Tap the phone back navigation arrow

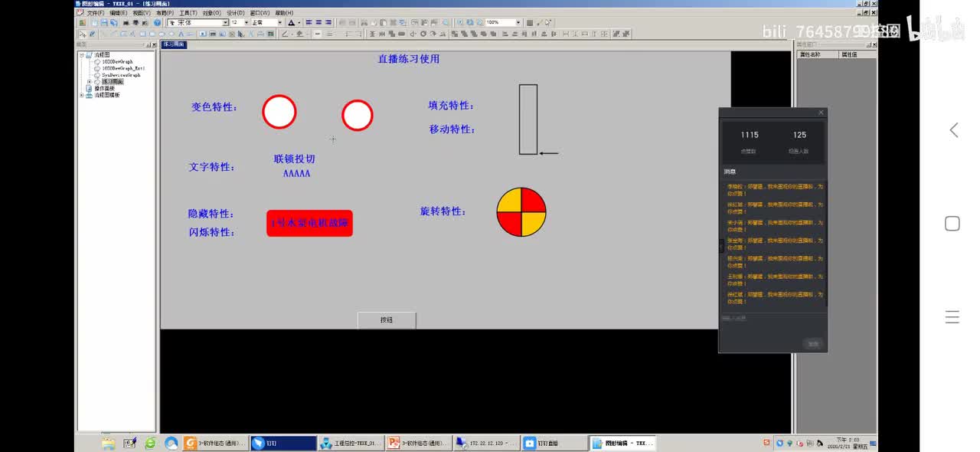click(x=953, y=130)
